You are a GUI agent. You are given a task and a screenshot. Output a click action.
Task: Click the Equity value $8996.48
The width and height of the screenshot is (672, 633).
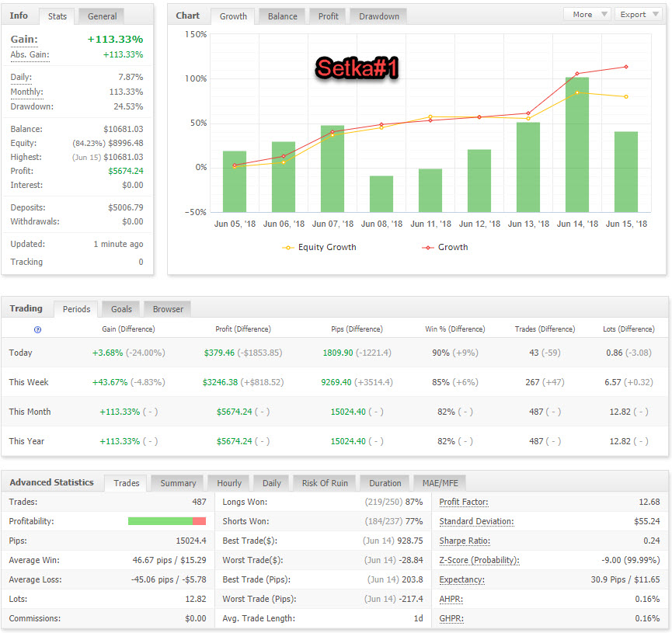(126, 143)
